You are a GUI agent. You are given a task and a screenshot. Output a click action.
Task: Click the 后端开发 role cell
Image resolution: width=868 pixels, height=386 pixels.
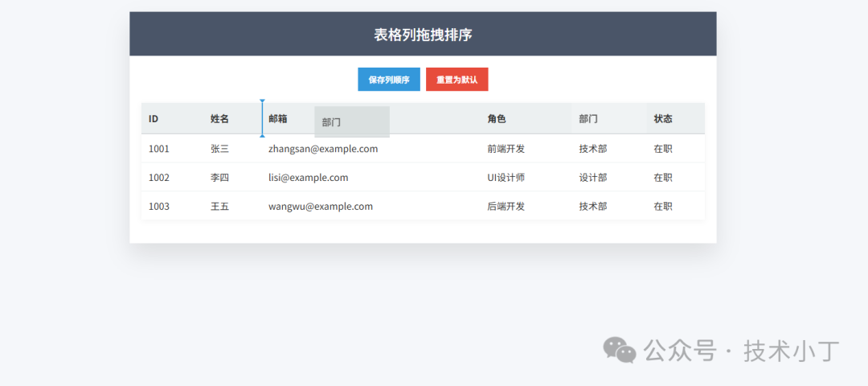(x=506, y=207)
